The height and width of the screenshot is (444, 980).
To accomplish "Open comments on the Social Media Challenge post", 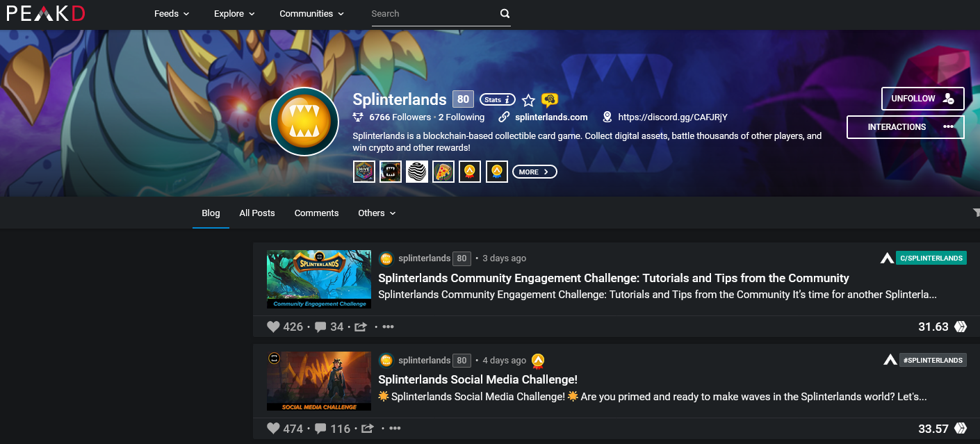I will [x=320, y=429].
